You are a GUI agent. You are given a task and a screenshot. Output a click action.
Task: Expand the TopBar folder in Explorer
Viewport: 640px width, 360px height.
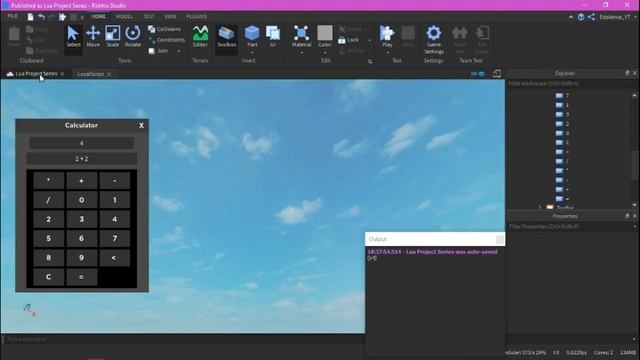[540, 207]
